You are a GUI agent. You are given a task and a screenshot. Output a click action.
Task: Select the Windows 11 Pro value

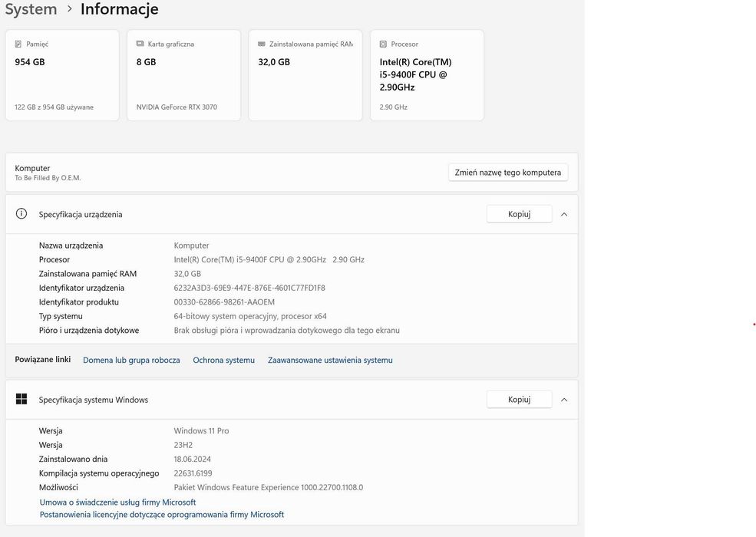point(201,431)
